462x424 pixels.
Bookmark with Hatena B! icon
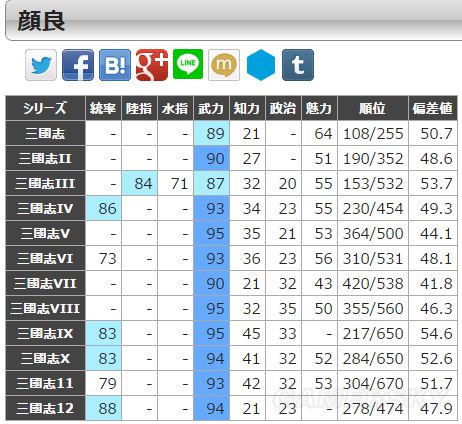coord(115,65)
